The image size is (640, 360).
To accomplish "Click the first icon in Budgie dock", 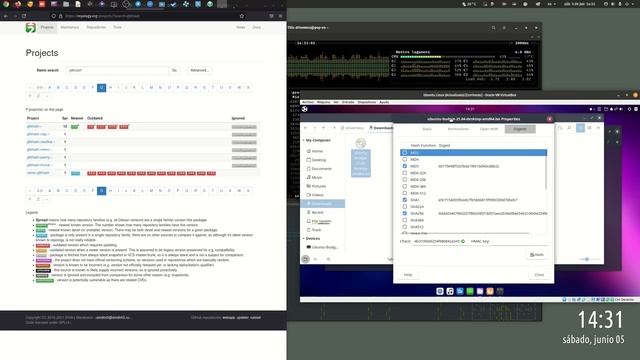I will tap(440, 291).
